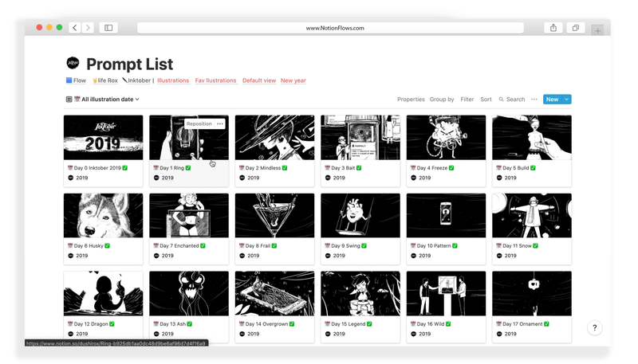
Task: Click the Safari share icon
Action: [553, 28]
